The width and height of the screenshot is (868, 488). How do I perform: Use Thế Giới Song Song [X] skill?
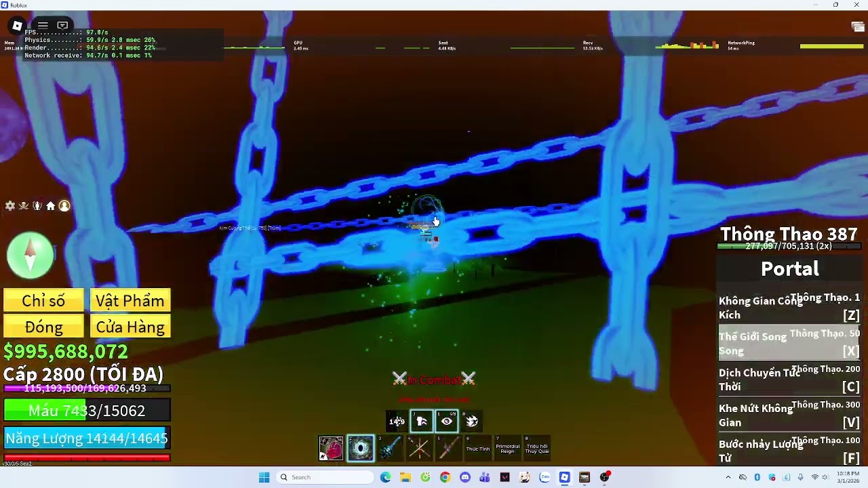coord(789,344)
